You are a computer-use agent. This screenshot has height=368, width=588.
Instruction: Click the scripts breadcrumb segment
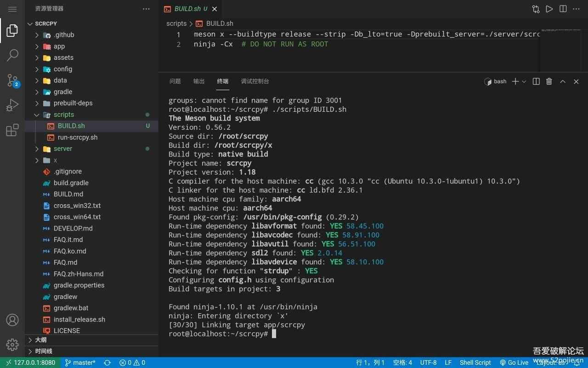[176, 23]
